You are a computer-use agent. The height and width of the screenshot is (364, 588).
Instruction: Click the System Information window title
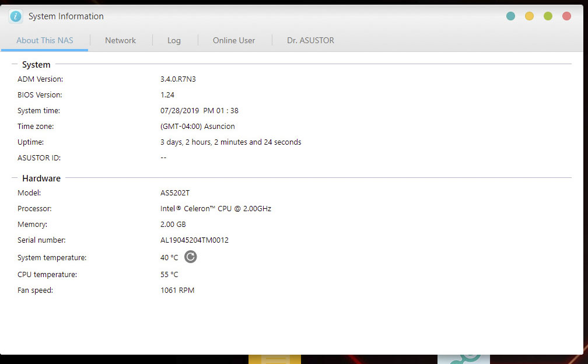coord(66,16)
